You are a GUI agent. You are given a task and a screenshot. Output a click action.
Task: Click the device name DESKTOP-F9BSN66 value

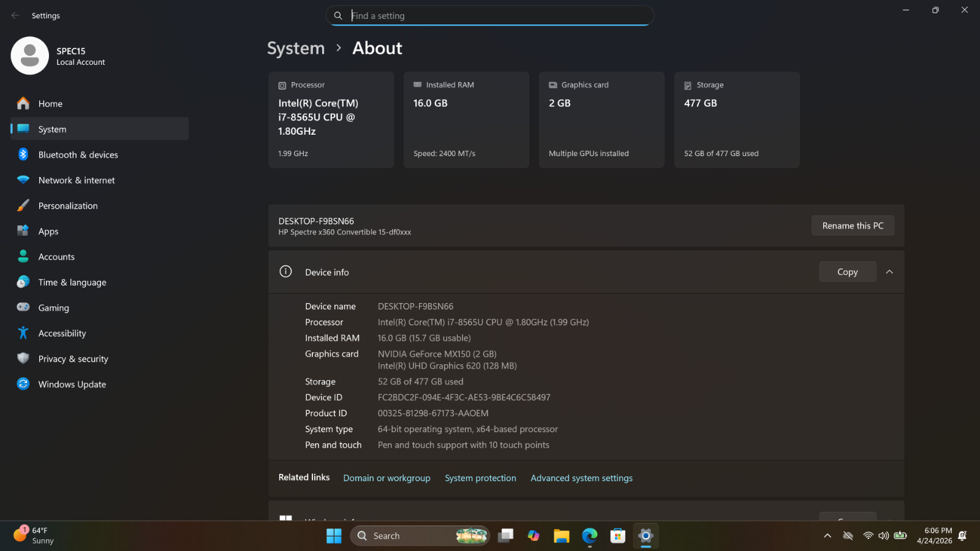[415, 306]
